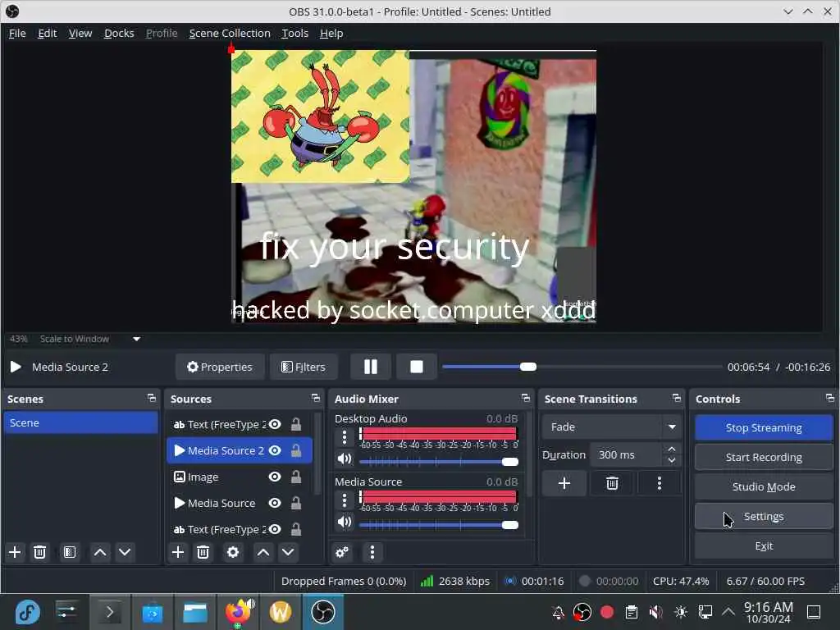This screenshot has width=840, height=630.
Task: Undock the Scene Transitions panel
Action: coord(677,398)
